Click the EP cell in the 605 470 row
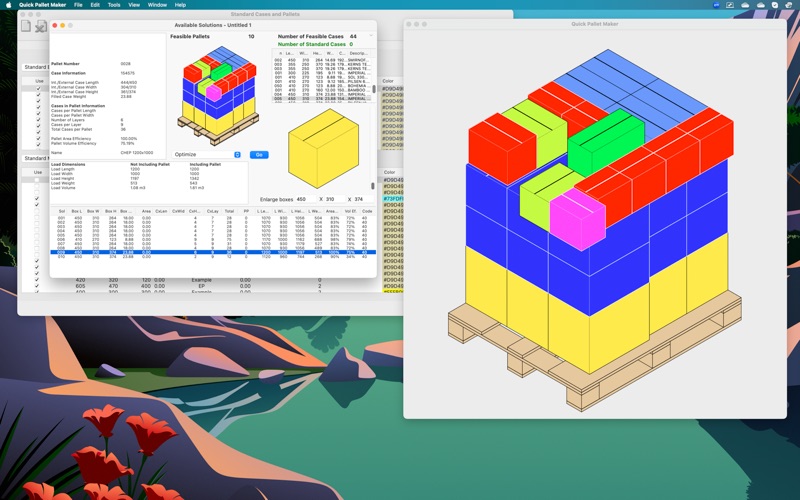This screenshot has height=500, width=800. (x=202, y=286)
